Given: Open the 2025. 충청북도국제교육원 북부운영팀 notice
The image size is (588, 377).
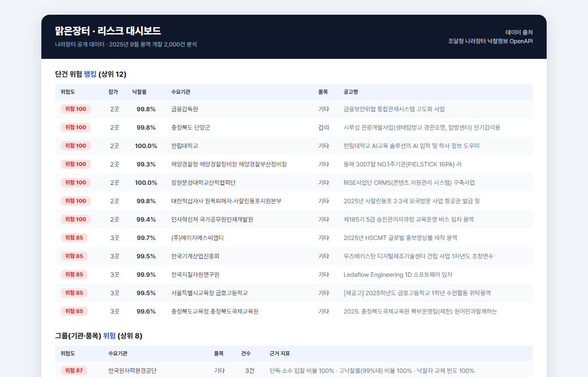Looking at the screenshot, I should pyautogui.click(x=420, y=311).
